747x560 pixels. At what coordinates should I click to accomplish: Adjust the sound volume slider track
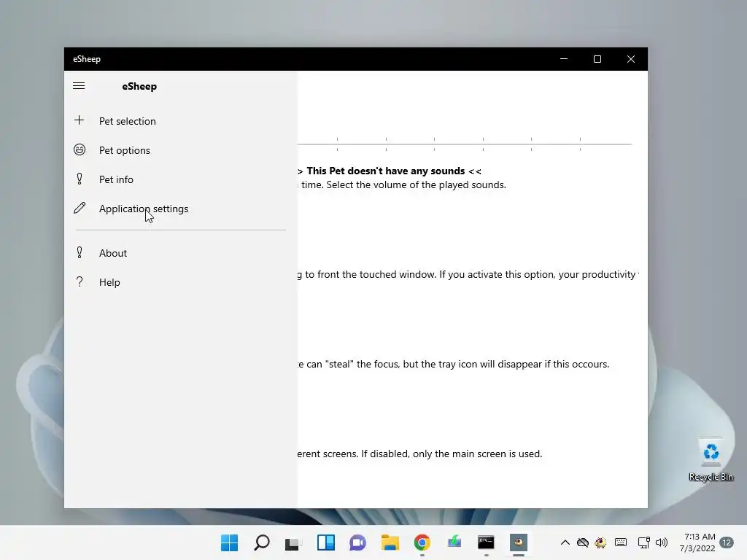pos(465,144)
